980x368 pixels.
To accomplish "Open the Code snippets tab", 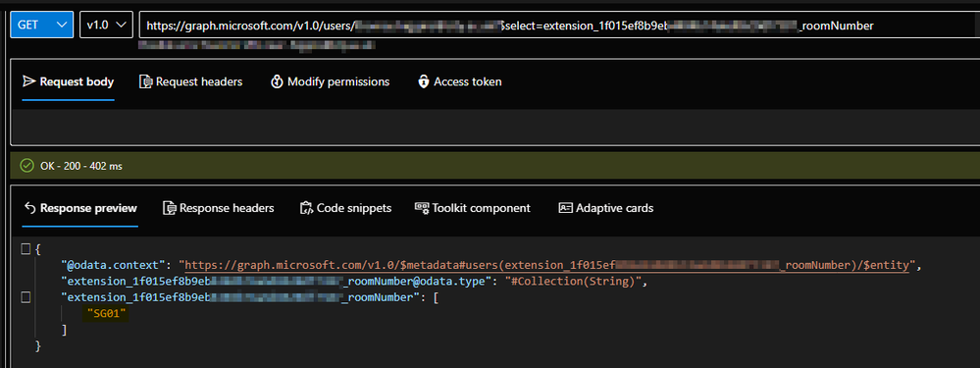I will [345, 208].
